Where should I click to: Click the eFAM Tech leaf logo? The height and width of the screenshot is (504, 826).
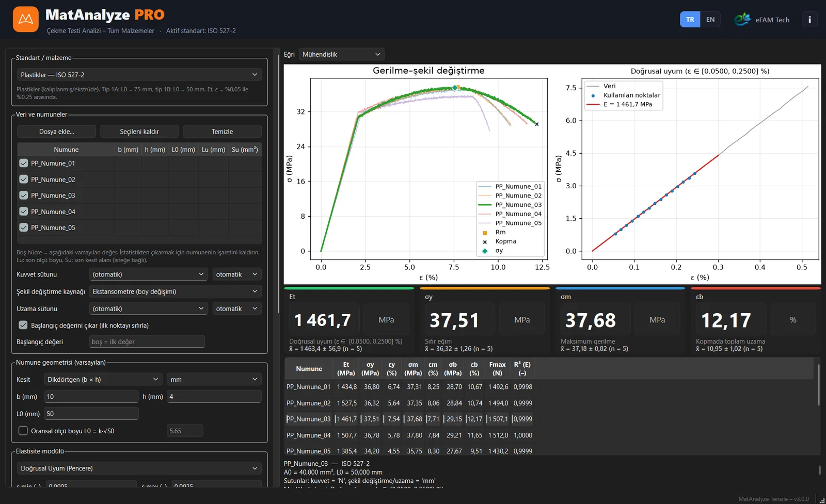[742, 20]
